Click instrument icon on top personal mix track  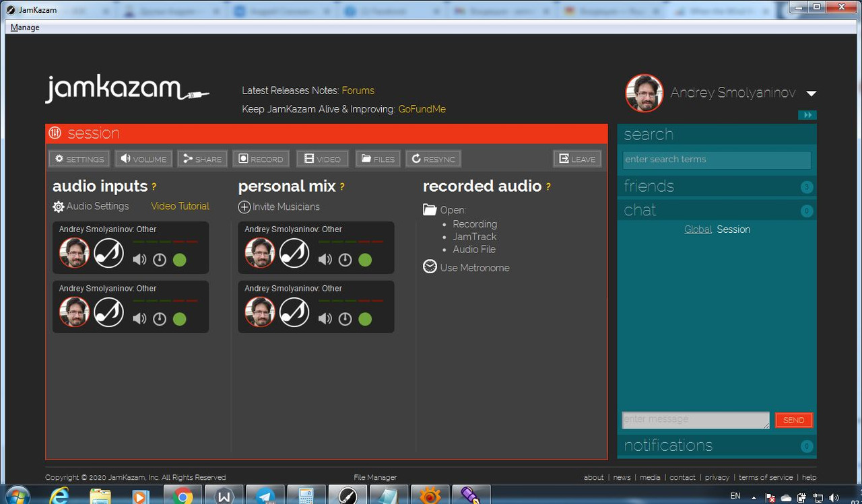[294, 253]
